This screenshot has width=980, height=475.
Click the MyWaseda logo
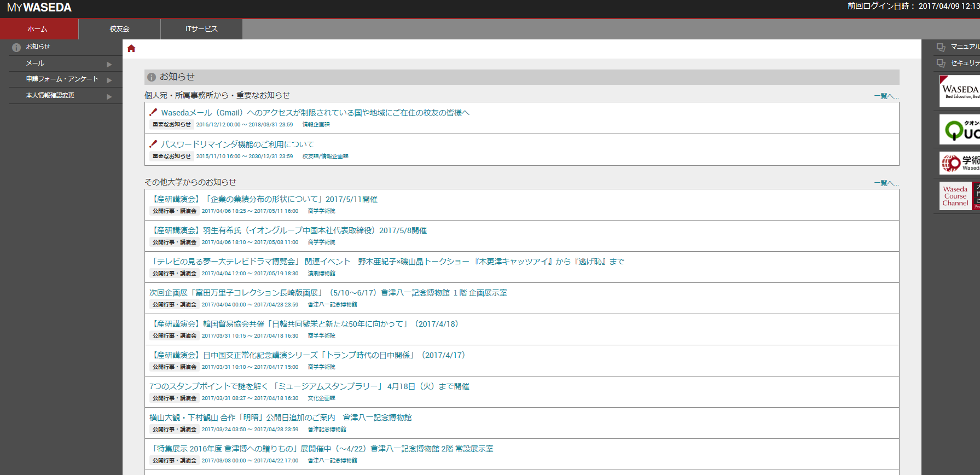pyautogui.click(x=39, y=8)
